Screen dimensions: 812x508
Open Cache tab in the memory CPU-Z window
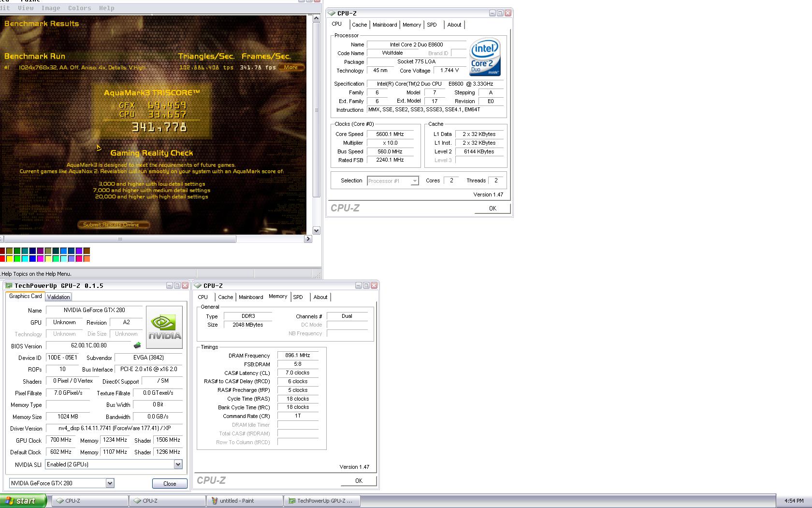click(x=225, y=297)
